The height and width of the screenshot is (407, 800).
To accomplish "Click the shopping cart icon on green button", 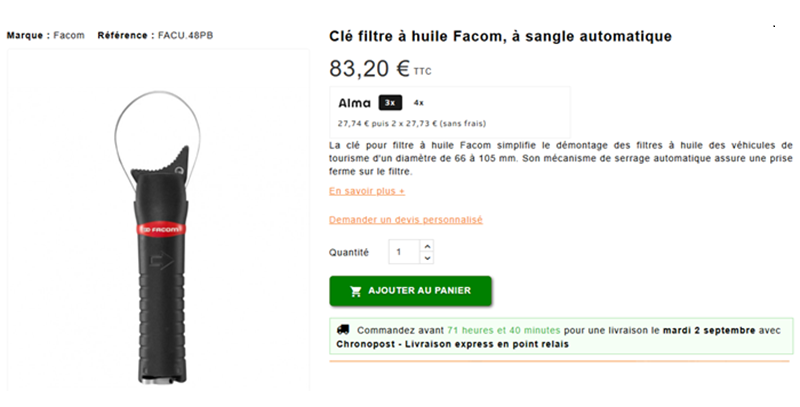I will (356, 291).
